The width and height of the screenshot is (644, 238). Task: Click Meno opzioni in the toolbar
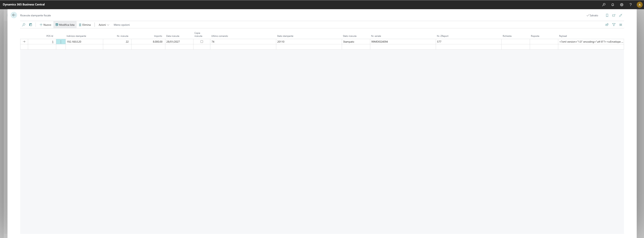pyautogui.click(x=122, y=25)
